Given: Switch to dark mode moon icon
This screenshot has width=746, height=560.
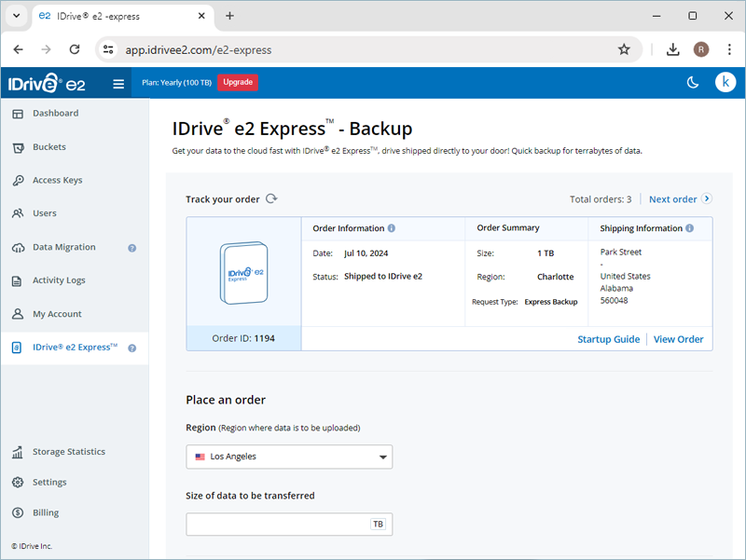Looking at the screenshot, I should click(x=693, y=83).
